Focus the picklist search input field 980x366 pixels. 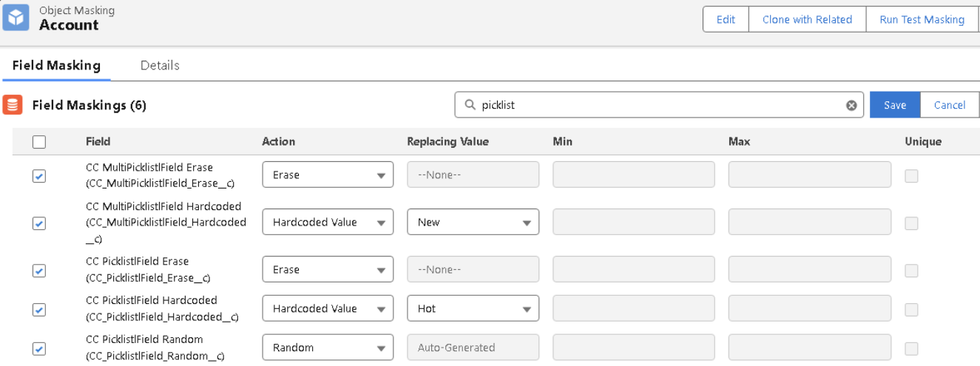click(x=658, y=105)
